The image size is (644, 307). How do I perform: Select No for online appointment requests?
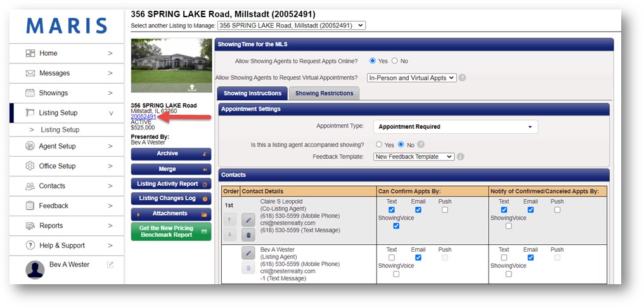(395, 61)
